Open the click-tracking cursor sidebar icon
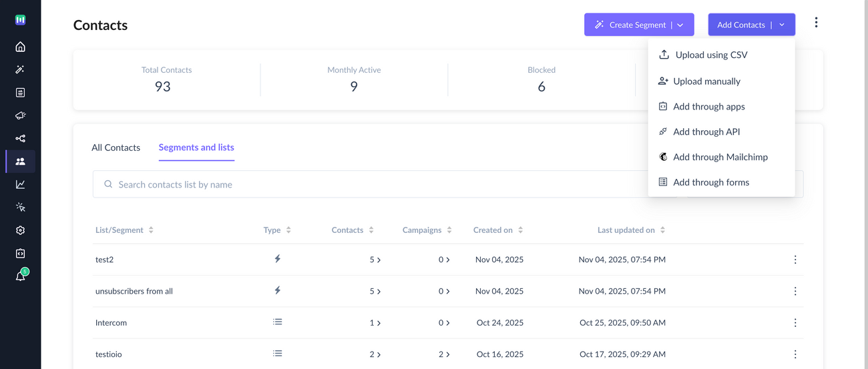The width and height of the screenshot is (868, 369). 20,208
